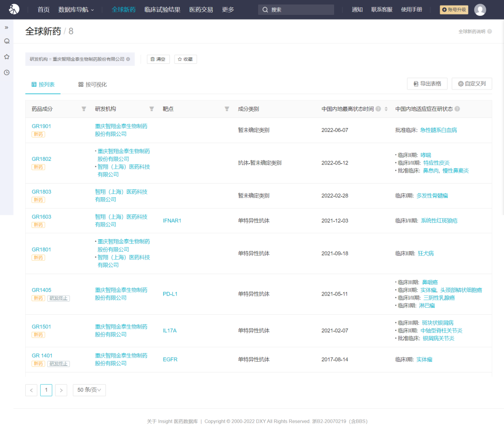Open 医药交易 navigation item
This screenshot has height=434, width=504.
coord(201,10)
